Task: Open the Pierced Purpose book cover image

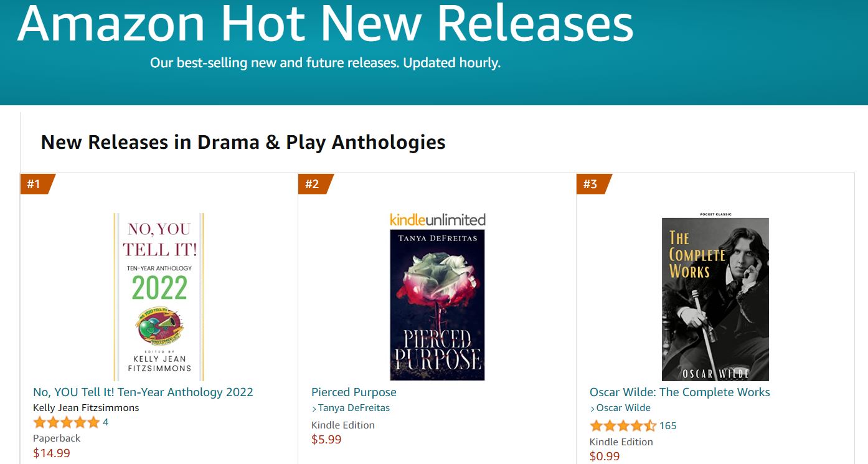Action: pyautogui.click(x=437, y=305)
